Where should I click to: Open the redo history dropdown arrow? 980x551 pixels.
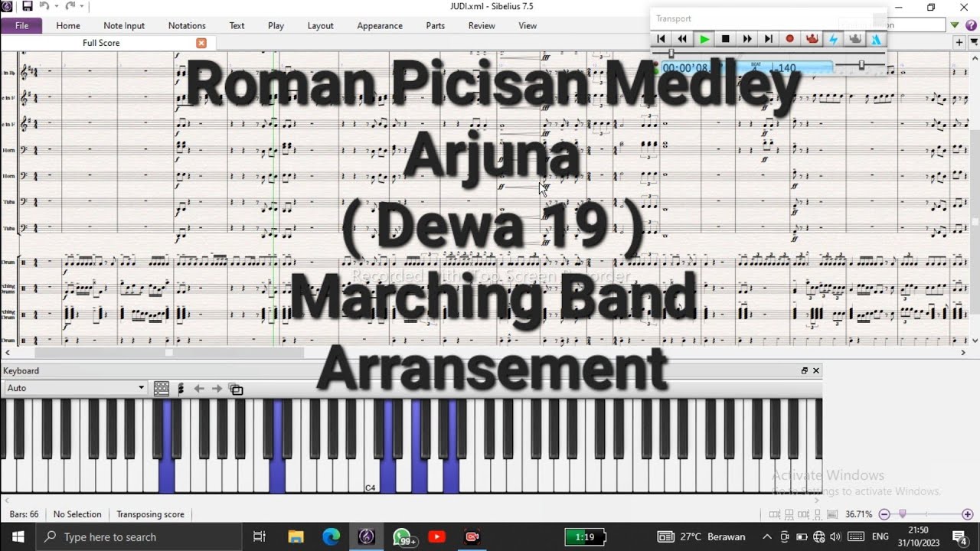(x=82, y=6)
